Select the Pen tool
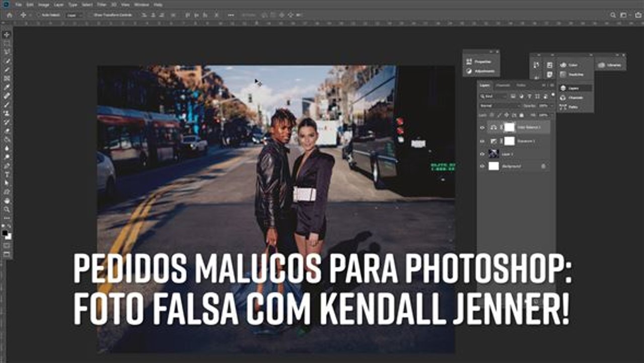 click(7, 165)
